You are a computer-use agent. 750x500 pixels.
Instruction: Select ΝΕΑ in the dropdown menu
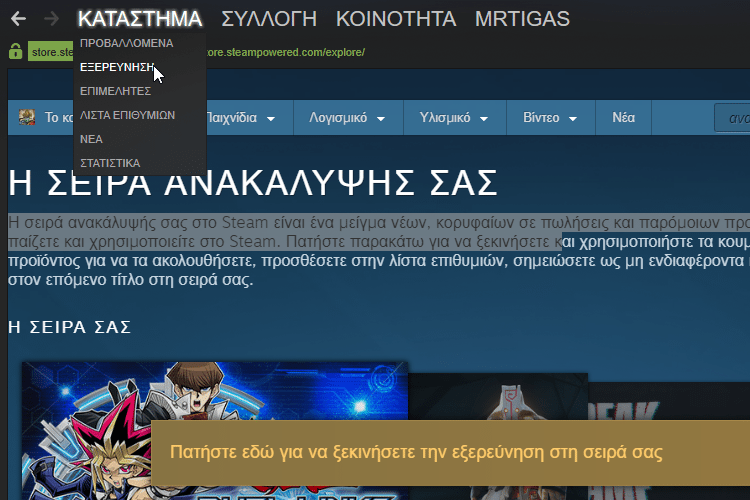coord(91,139)
